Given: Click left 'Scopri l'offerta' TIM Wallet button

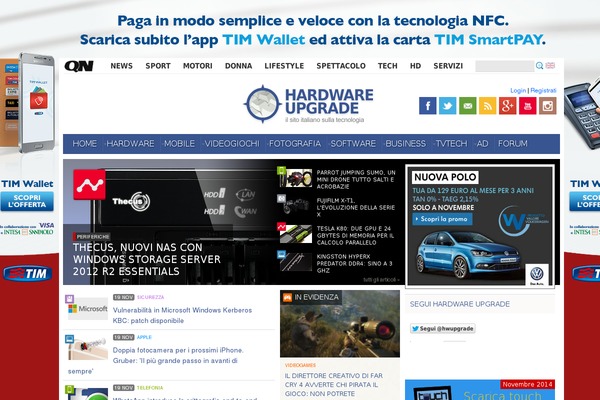Looking at the screenshot, I should (x=27, y=201).
